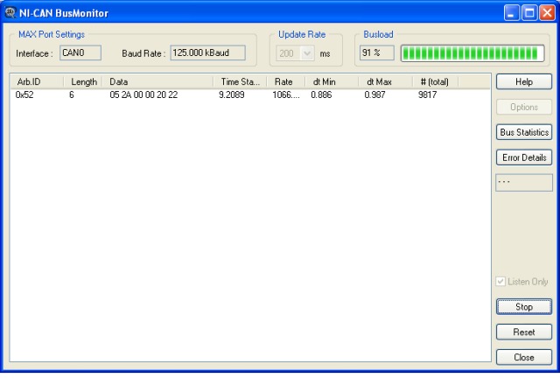Click the Baud Rate field
This screenshot has width=560, height=392.
[x=207, y=53]
